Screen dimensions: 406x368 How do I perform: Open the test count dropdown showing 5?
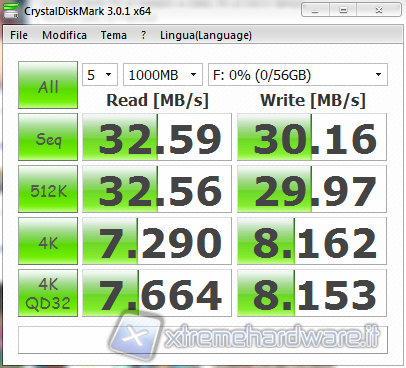click(100, 75)
